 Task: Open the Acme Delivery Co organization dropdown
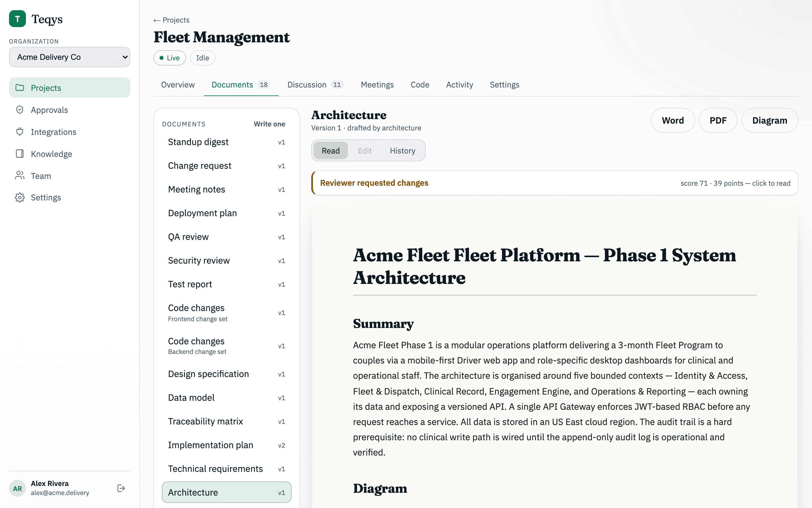click(69, 57)
